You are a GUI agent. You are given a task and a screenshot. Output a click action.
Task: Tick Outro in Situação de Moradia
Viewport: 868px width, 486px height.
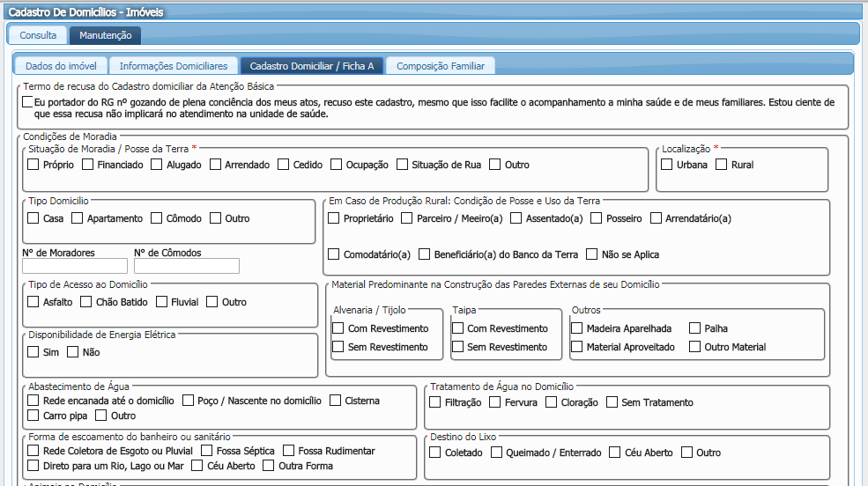tap(495, 165)
